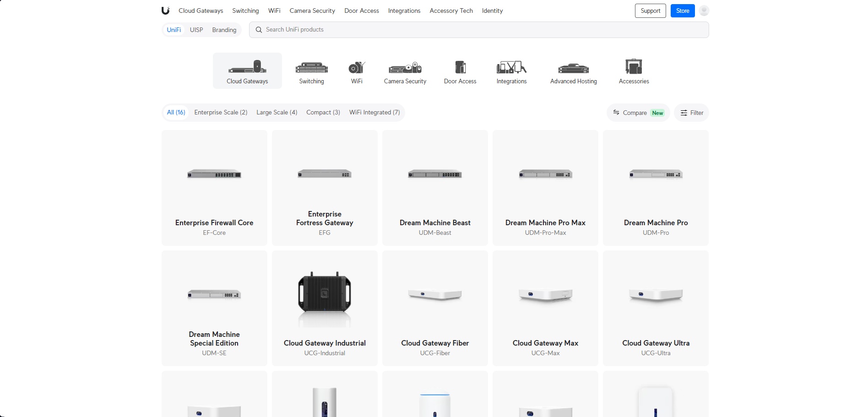Click the EF-Core model label
This screenshot has width=868, height=417.
214,233
